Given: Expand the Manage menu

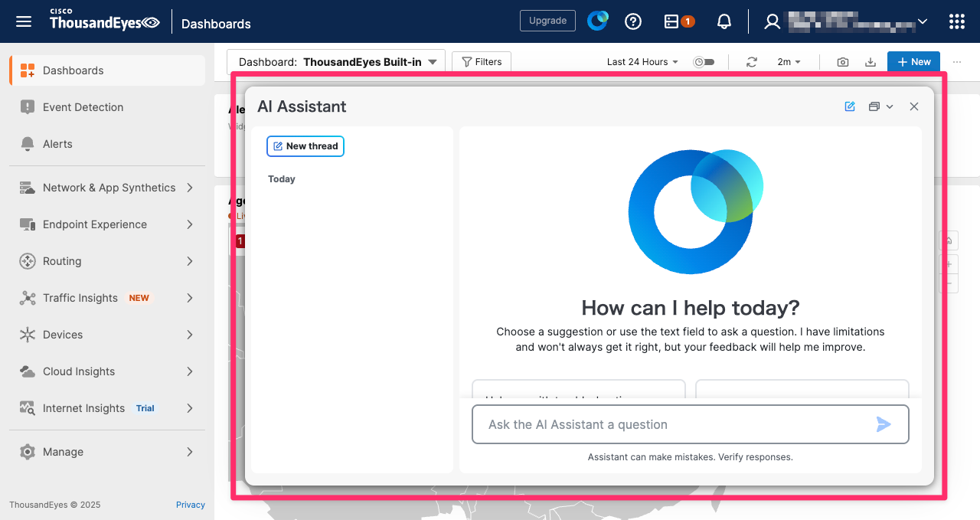Looking at the screenshot, I should click(x=107, y=452).
